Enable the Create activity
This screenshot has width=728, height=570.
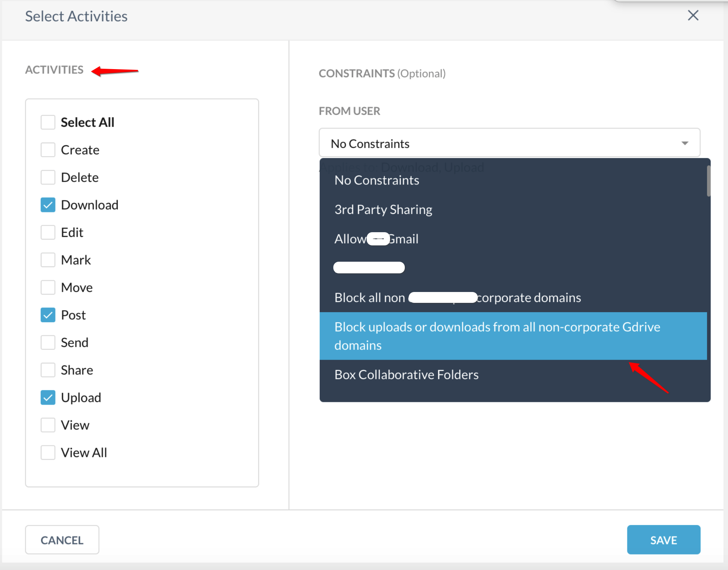tap(48, 149)
